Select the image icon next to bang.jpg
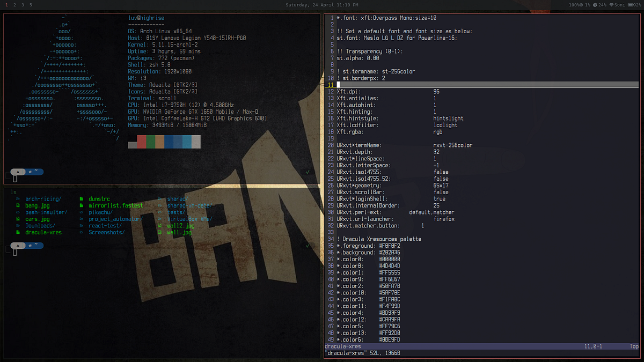 coord(18,205)
